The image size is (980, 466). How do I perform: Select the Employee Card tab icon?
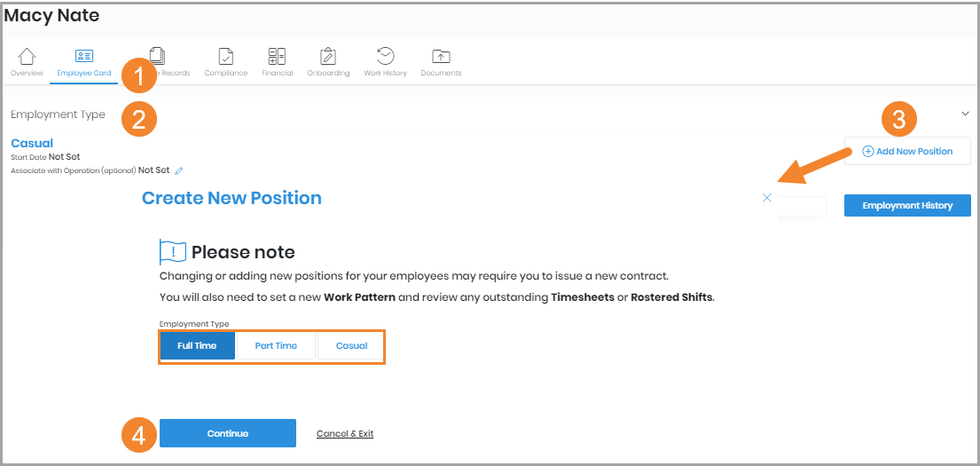tap(84, 57)
